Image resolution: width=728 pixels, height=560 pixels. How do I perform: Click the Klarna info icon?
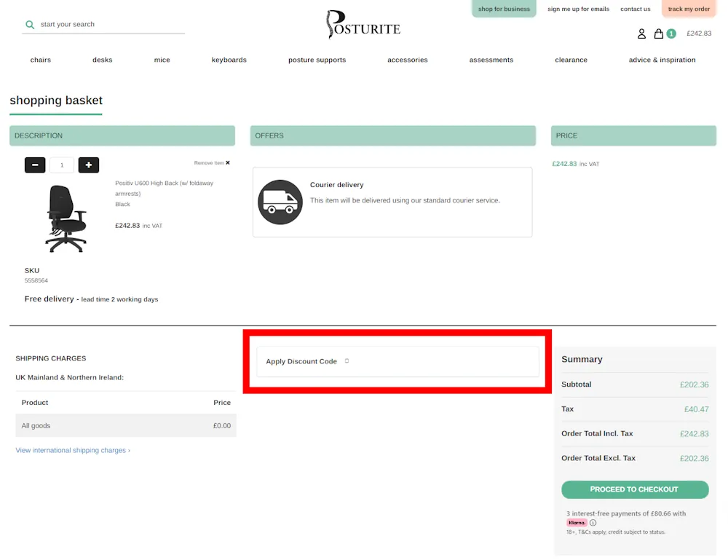[593, 522]
